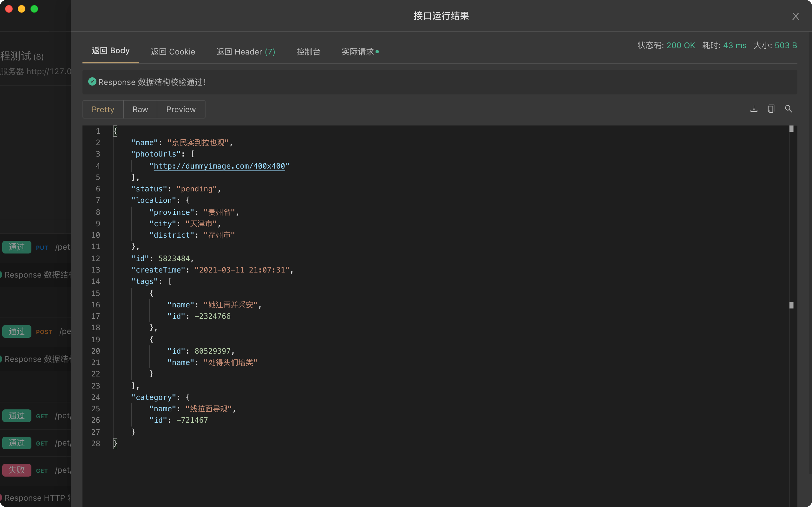This screenshot has height=507, width=812.
Task: Open the 控制台 tab
Action: click(308, 52)
